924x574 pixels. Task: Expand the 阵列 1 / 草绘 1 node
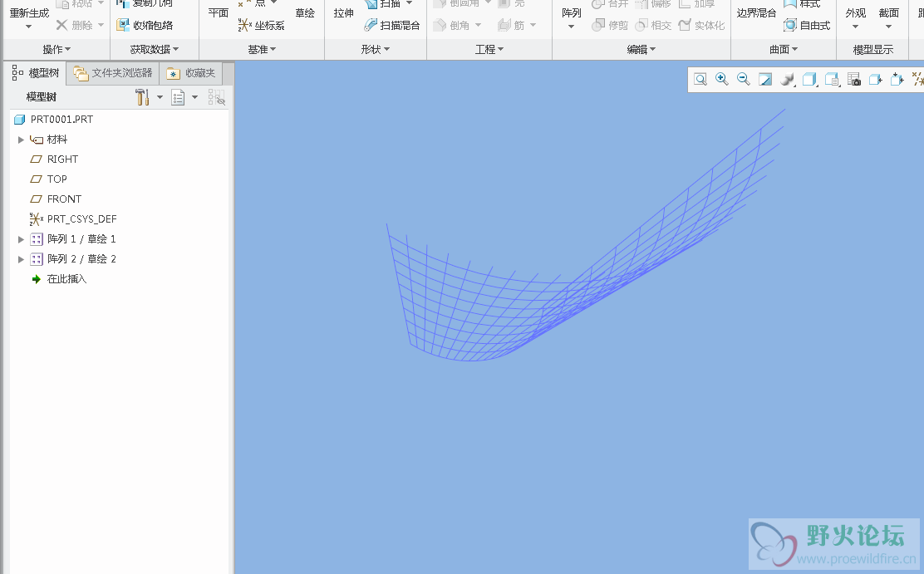tap(21, 239)
